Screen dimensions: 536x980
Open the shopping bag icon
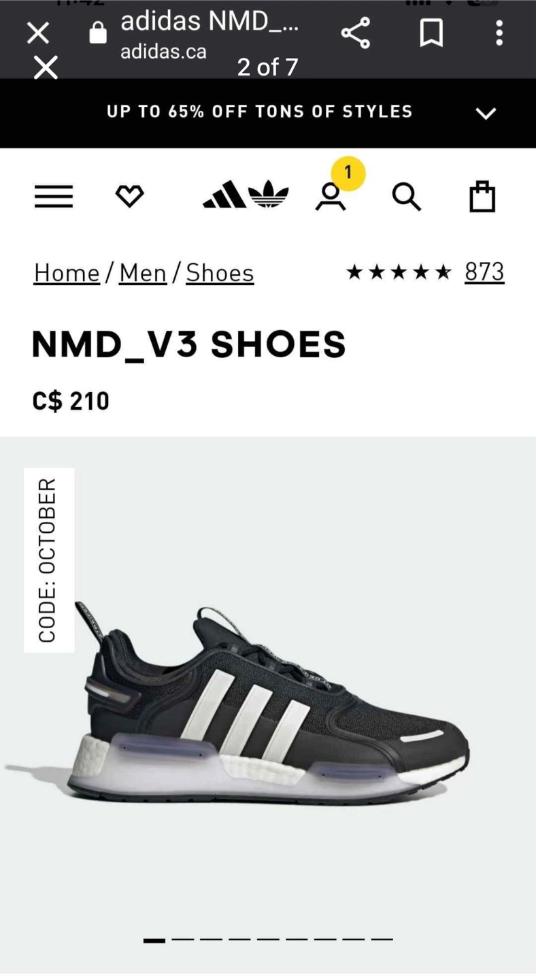pyautogui.click(x=482, y=197)
